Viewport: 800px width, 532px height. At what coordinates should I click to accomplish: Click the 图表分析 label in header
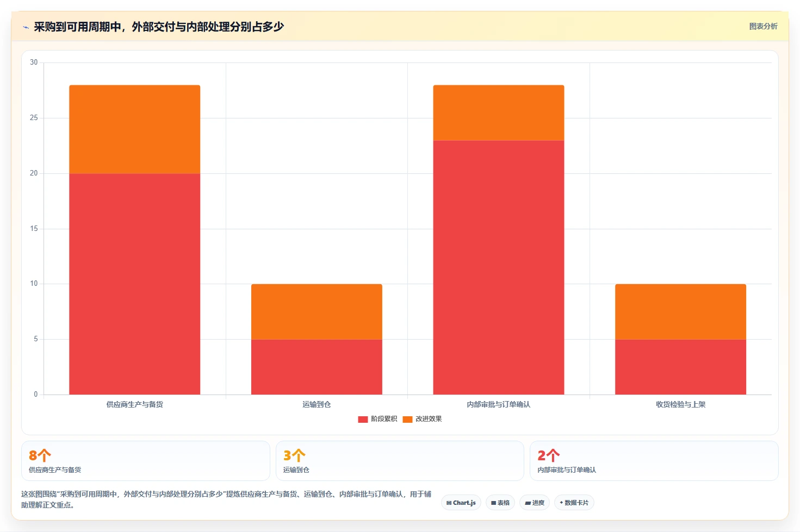point(763,26)
